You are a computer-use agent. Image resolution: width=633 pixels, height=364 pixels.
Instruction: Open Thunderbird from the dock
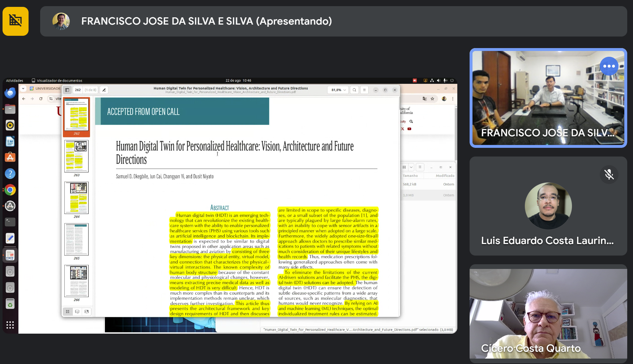coord(10,93)
